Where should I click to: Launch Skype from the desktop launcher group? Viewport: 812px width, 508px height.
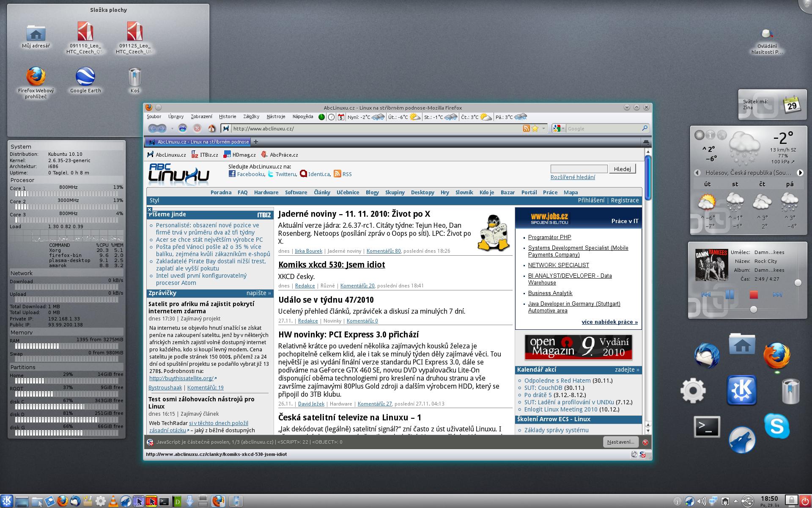pos(776,426)
